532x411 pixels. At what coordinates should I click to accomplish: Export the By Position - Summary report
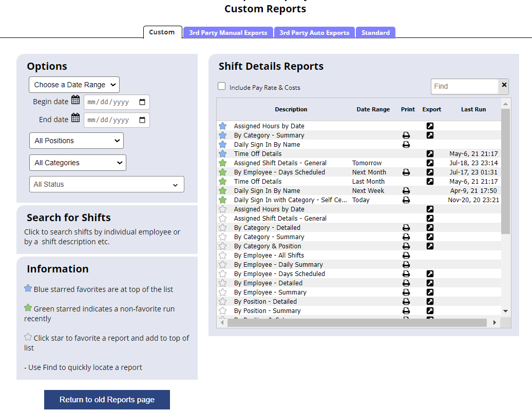[x=430, y=311]
